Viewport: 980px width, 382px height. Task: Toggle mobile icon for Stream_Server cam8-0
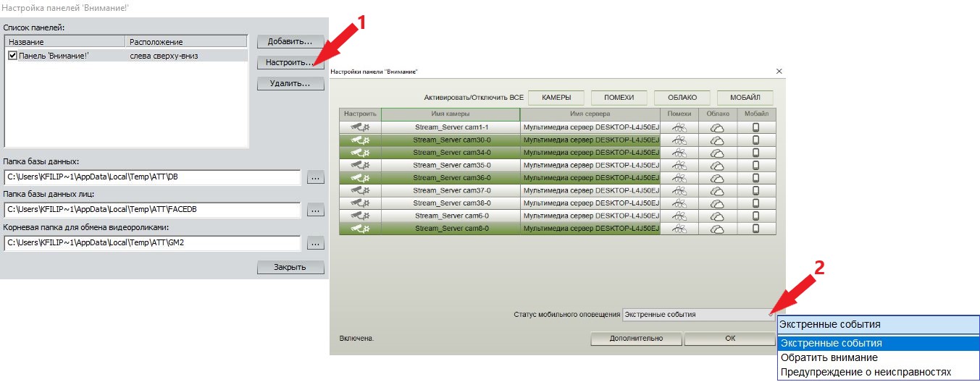756,229
